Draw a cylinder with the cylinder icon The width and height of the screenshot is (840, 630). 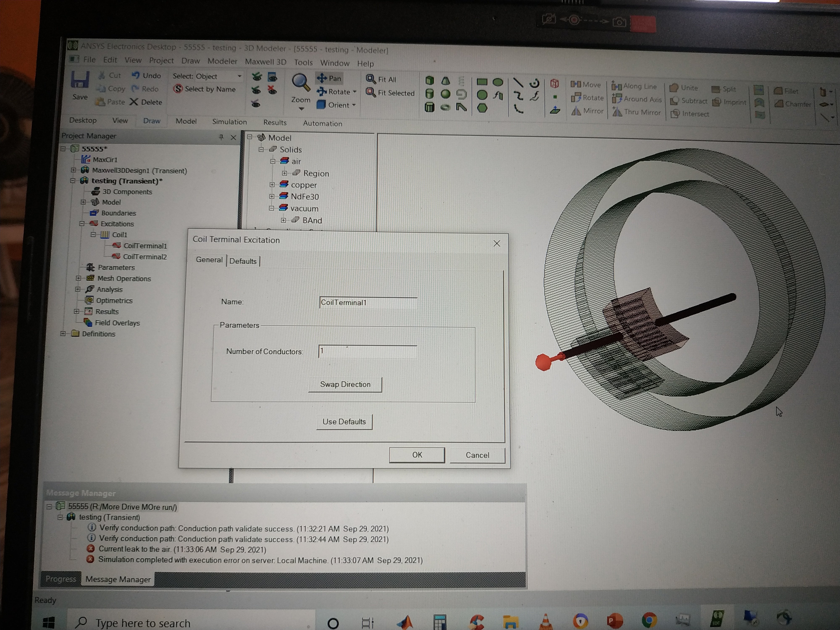click(429, 94)
